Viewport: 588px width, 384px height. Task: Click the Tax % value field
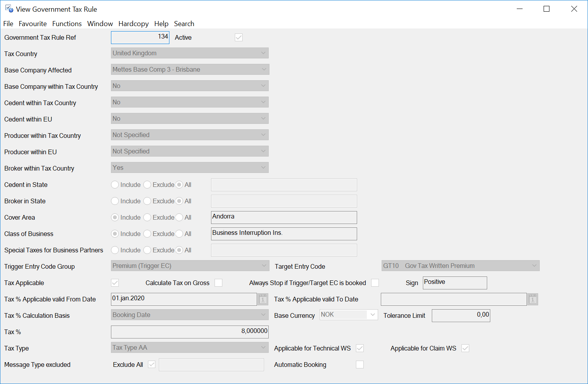tap(190, 332)
